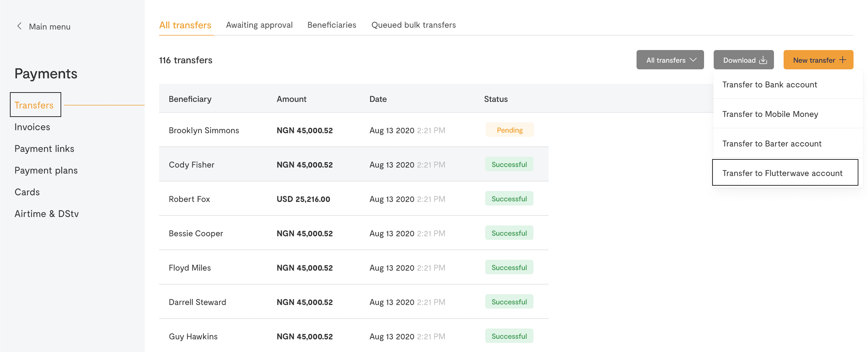The width and height of the screenshot is (868, 352).
Task: Select Bessie Cooper transfer row
Action: click(x=354, y=233)
